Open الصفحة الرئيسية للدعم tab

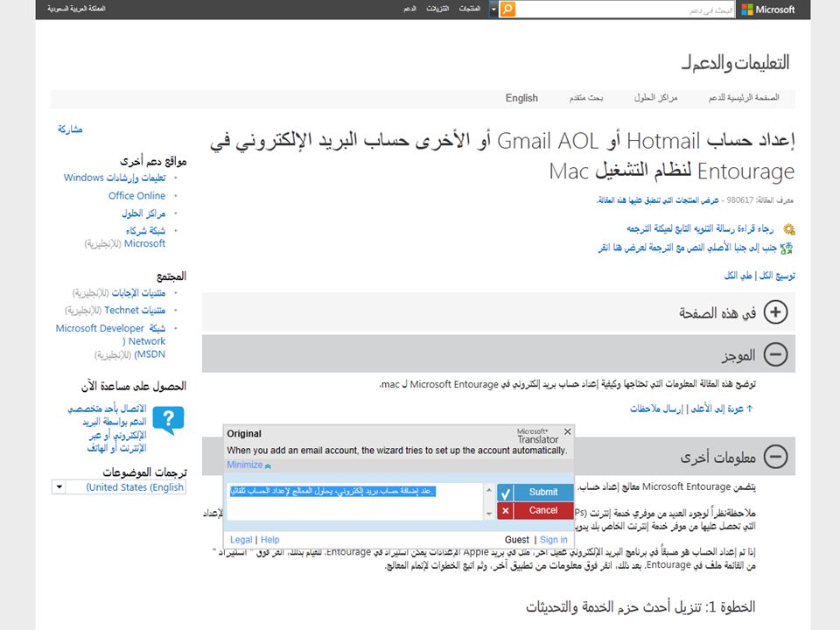(744, 97)
